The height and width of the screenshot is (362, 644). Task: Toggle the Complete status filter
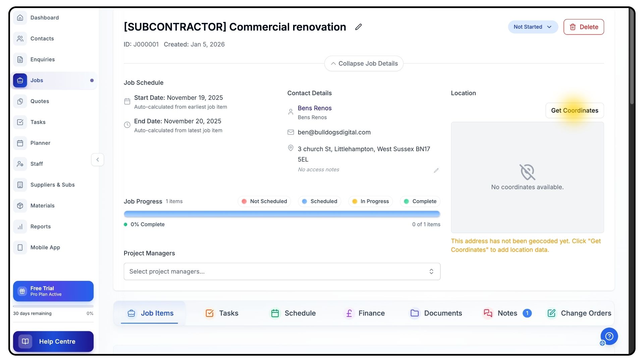pos(420,201)
